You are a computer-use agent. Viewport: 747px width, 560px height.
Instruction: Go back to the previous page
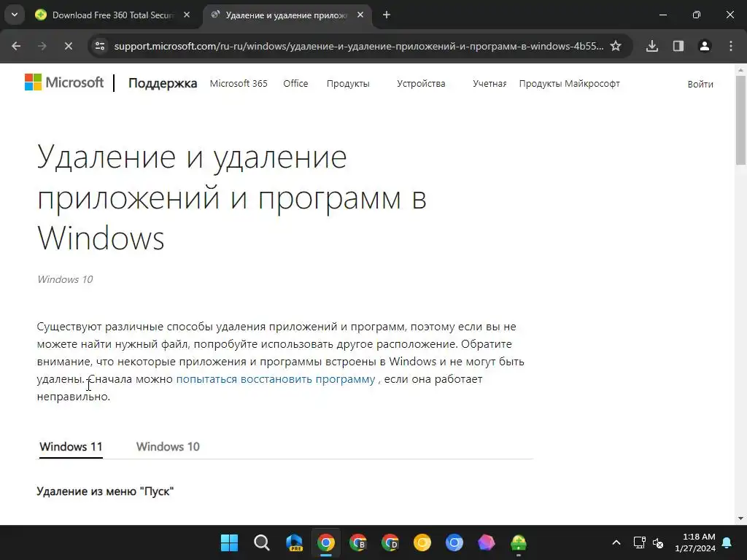(16, 46)
